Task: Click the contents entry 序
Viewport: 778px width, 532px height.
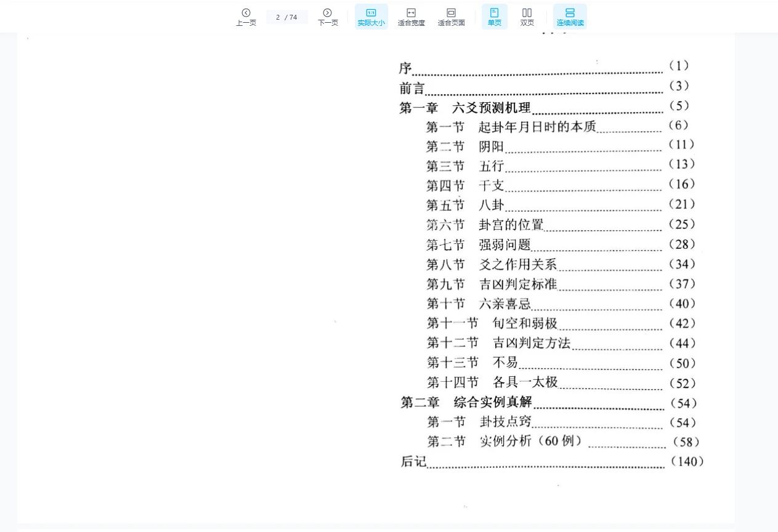Action: click(405, 68)
